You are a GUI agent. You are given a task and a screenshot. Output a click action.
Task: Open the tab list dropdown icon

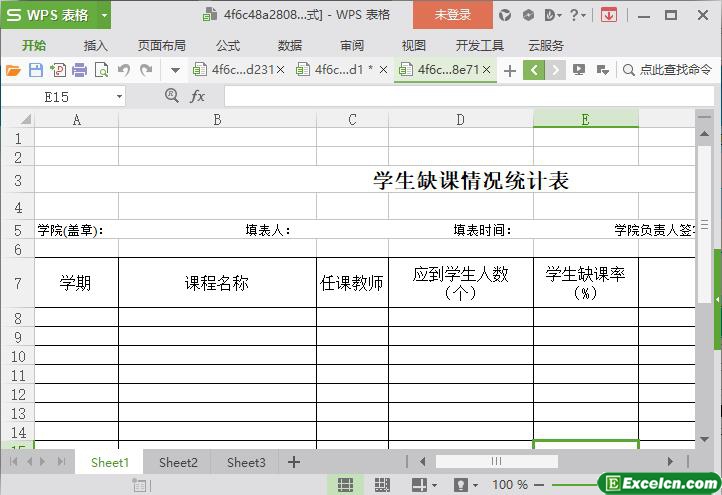click(602, 70)
